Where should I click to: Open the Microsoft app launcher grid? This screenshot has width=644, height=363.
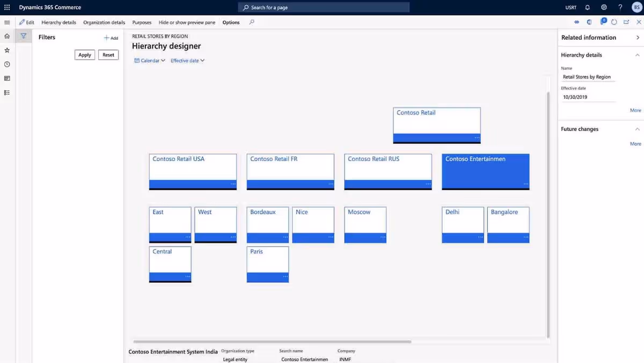pyautogui.click(x=6, y=7)
